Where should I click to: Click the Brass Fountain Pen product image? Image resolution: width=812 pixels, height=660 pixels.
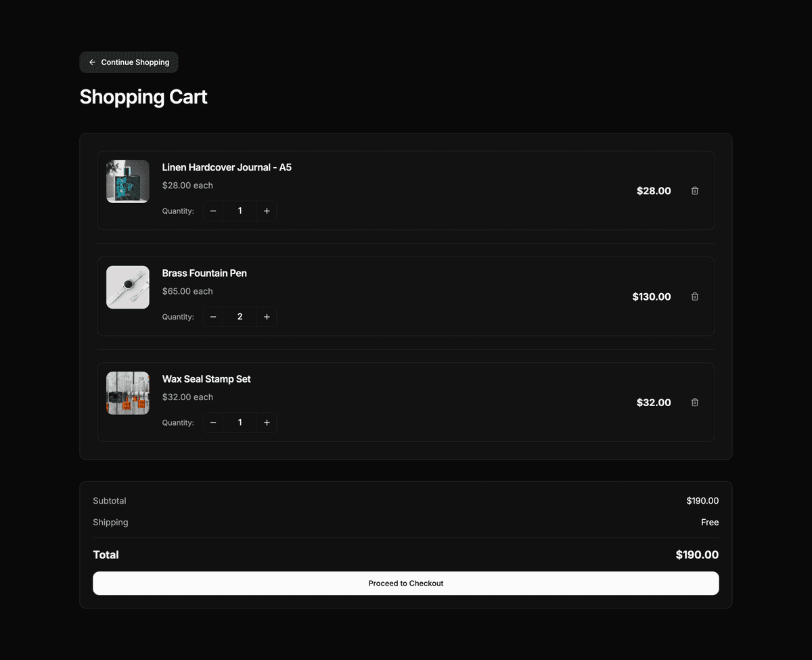[127, 286]
